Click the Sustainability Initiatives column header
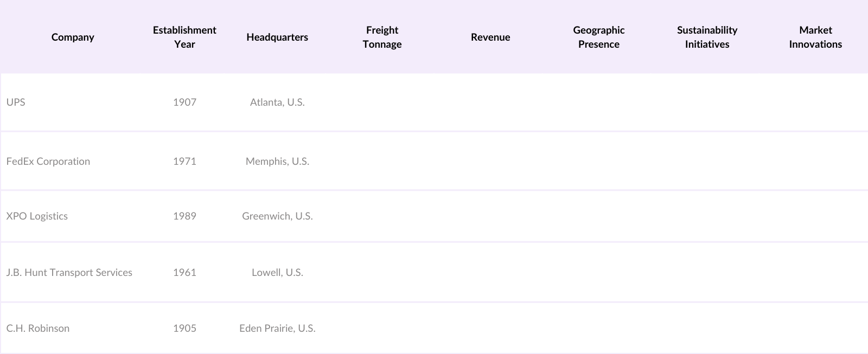This screenshot has height=354, width=868. (x=707, y=37)
